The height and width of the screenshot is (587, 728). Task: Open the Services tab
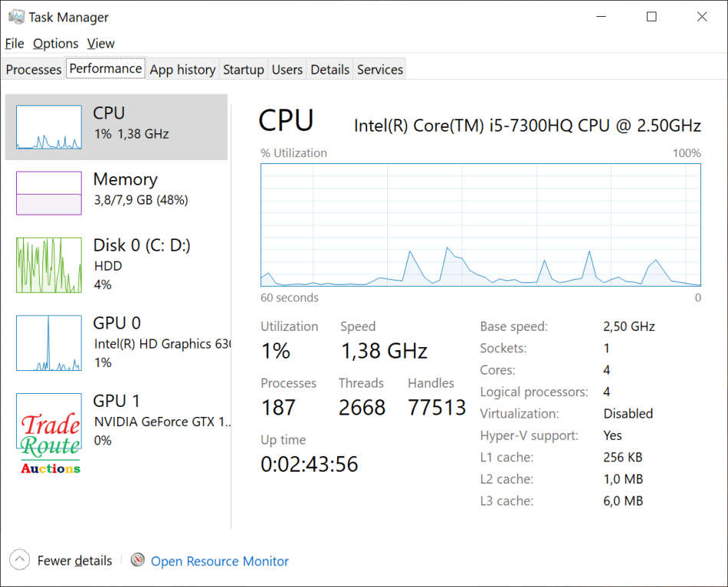click(x=380, y=70)
